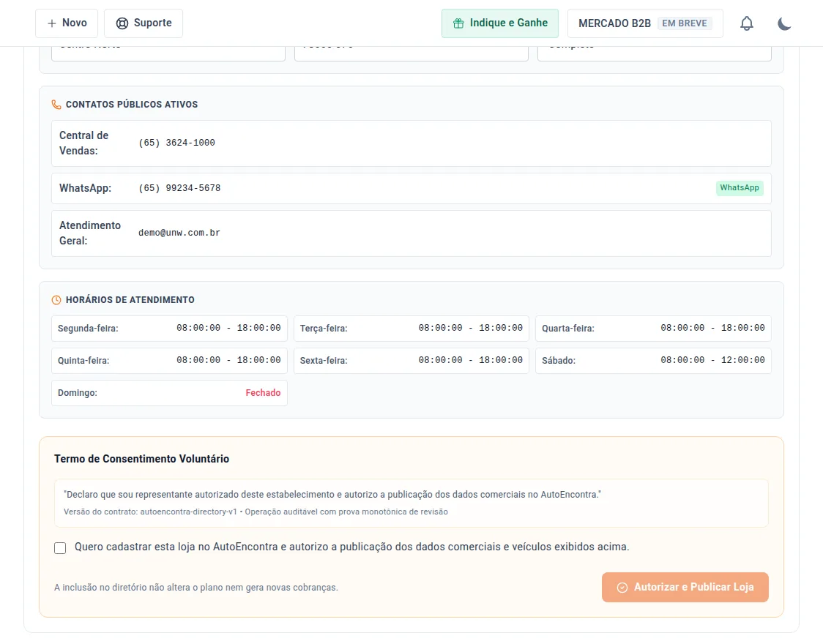
Task: Click the plus icon beside Novo
Action: coord(51,23)
